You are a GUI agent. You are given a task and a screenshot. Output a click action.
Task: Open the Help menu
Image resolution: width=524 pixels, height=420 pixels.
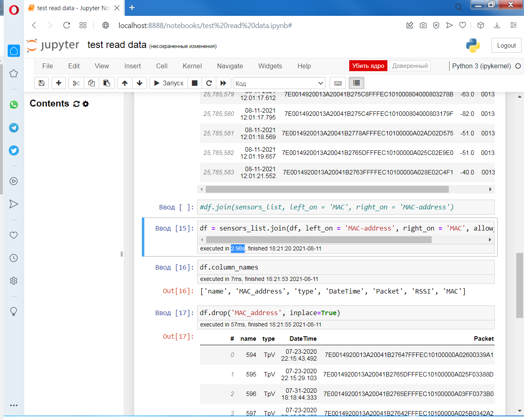(304, 66)
